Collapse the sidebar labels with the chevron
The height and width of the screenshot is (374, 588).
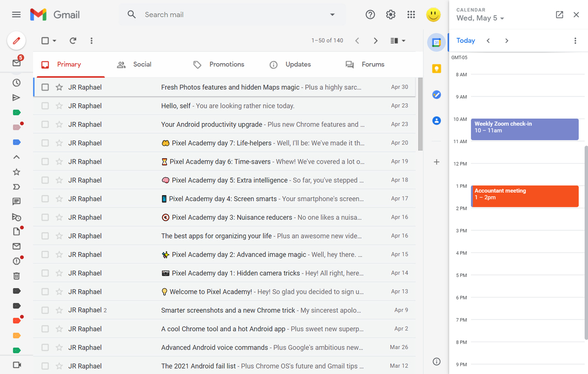coord(16,157)
